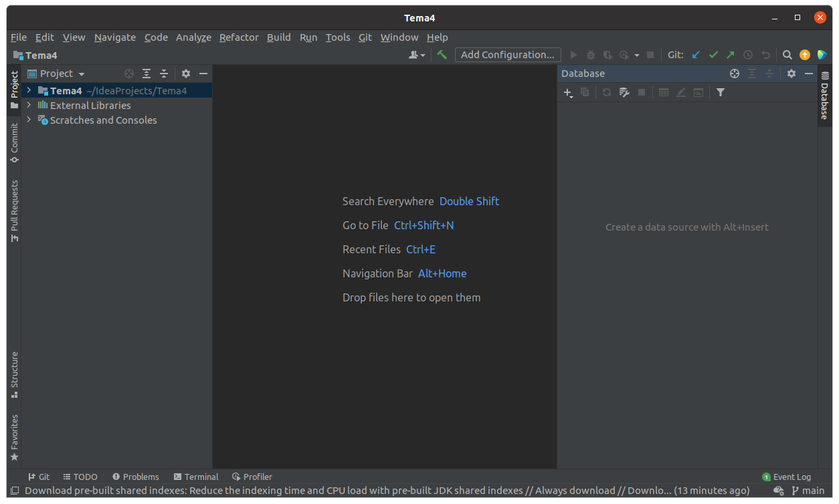Open the Terminal tab
Screen dimensions: 839x504
coord(196,477)
